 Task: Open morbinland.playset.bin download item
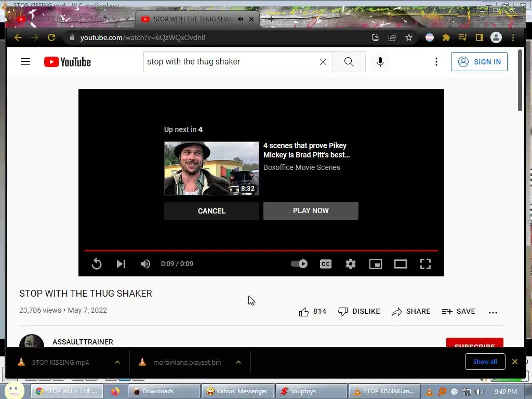[187, 362]
